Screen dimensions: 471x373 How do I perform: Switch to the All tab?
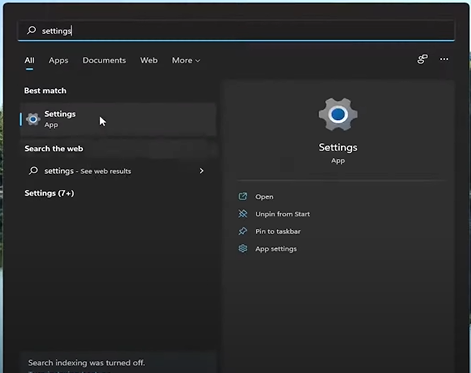[29, 60]
